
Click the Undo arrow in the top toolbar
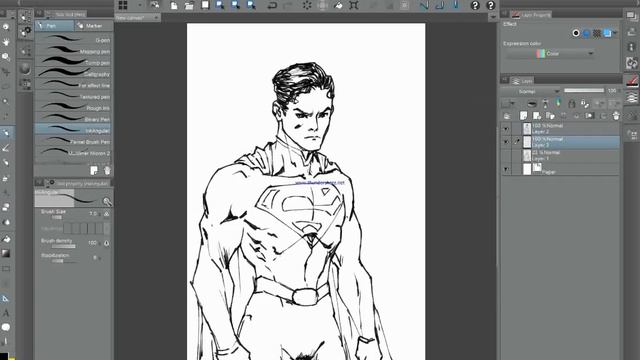point(272,5)
